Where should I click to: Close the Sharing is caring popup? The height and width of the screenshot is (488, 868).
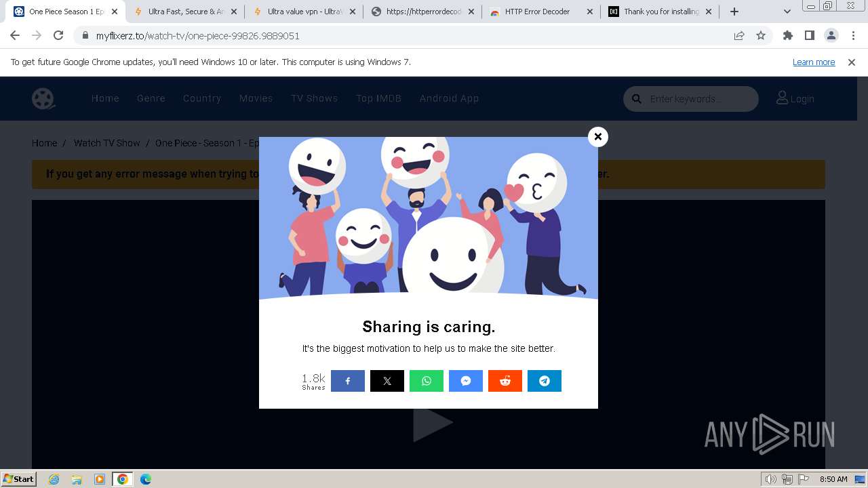click(597, 137)
